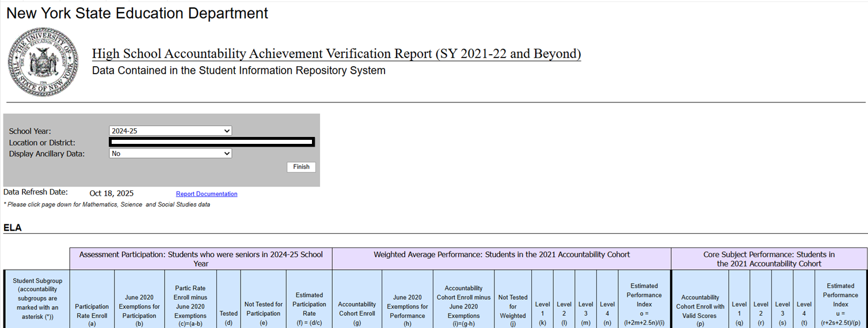The image size is (868, 328).
Task: Click the Student Information Repository System subtitle
Action: pyautogui.click(x=239, y=71)
